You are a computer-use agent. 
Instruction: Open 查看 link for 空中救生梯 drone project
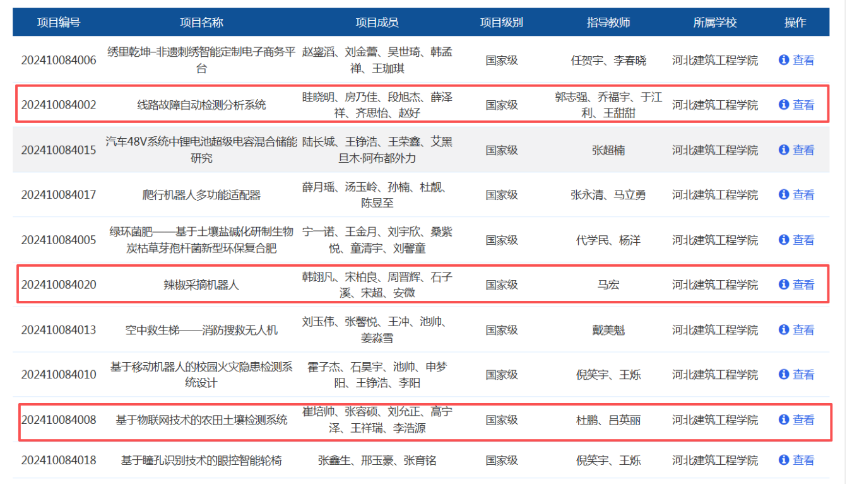803,330
